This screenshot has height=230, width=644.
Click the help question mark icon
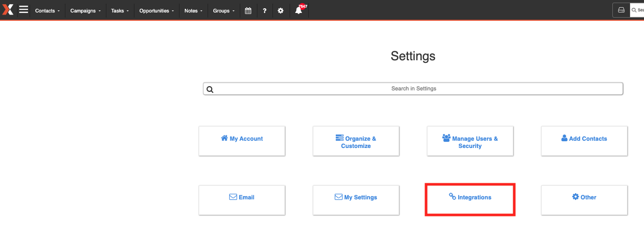(265, 10)
